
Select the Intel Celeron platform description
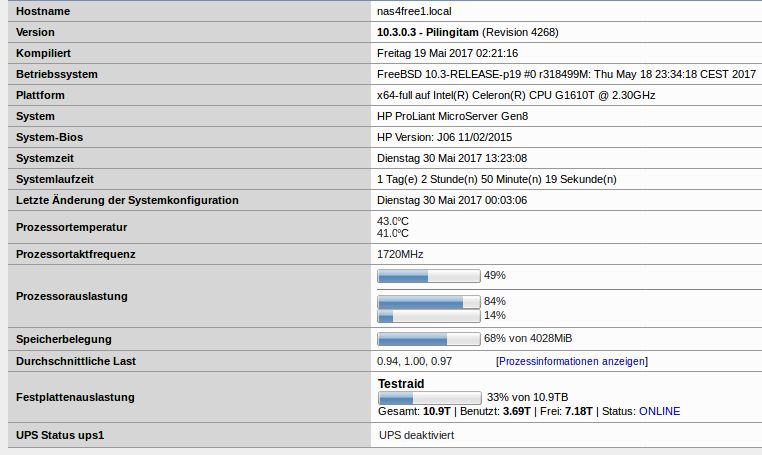(516, 95)
